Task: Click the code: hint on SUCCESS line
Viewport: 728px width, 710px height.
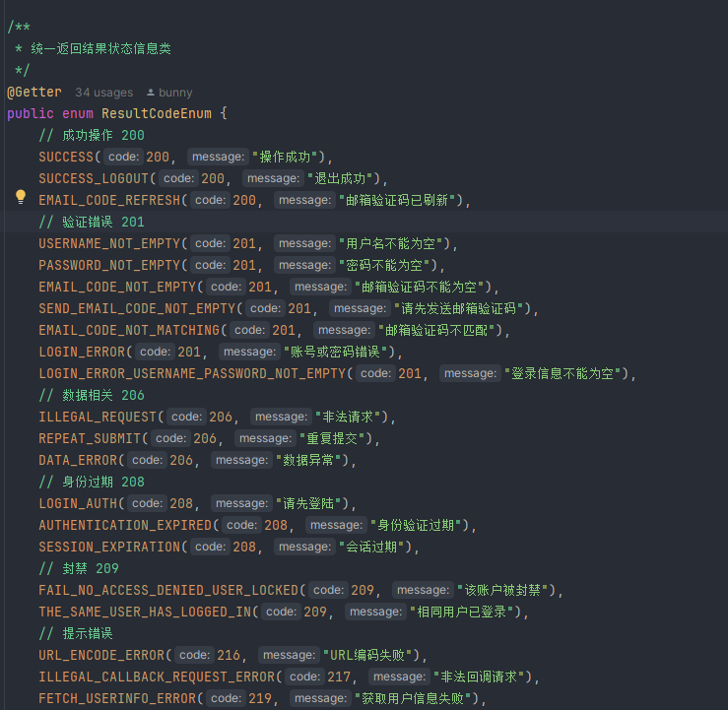Action: 123,157
